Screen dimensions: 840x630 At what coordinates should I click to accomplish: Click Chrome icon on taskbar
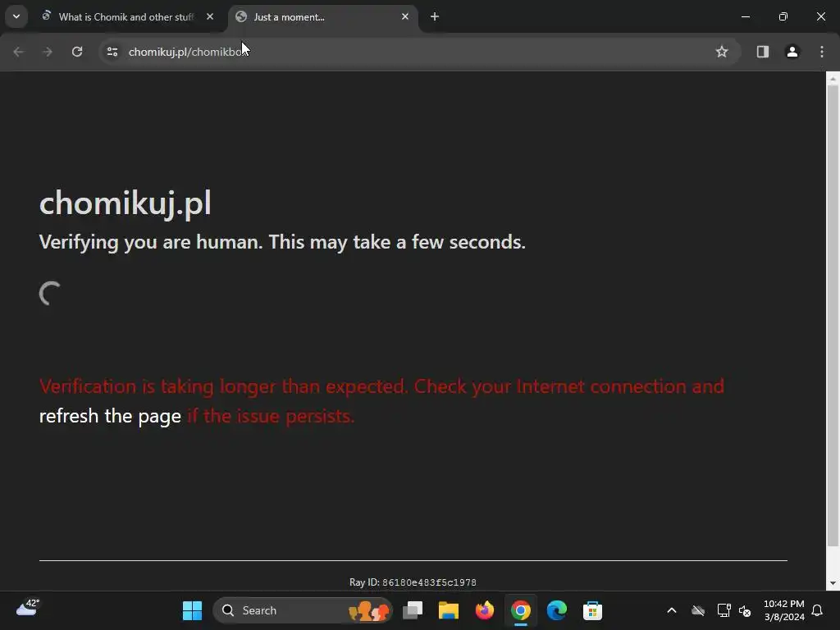pos(520,610)
